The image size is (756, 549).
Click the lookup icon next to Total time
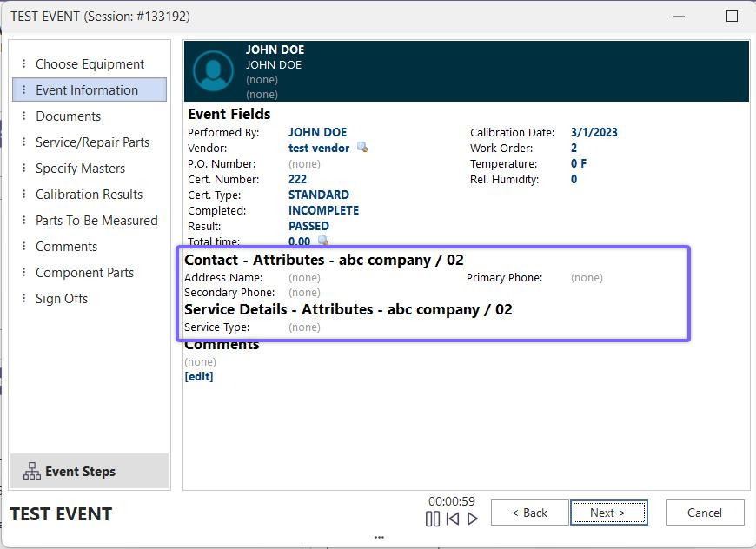click(x=323, y=241)
